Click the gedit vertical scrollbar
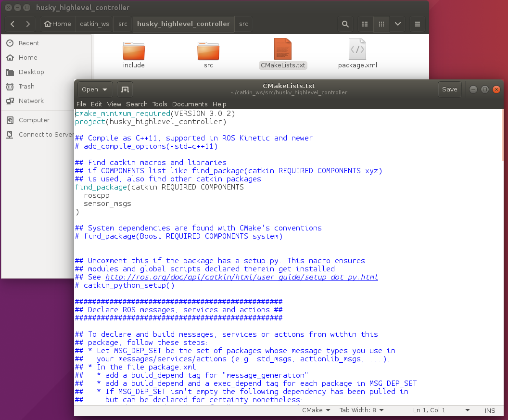Screen dimensions: 508x420 coord(502,136)
